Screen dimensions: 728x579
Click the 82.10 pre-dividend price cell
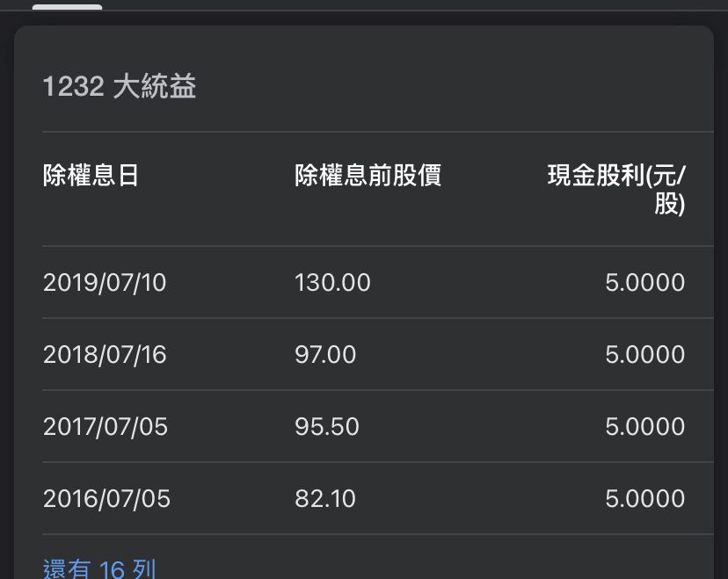click(x=325, y=499)
